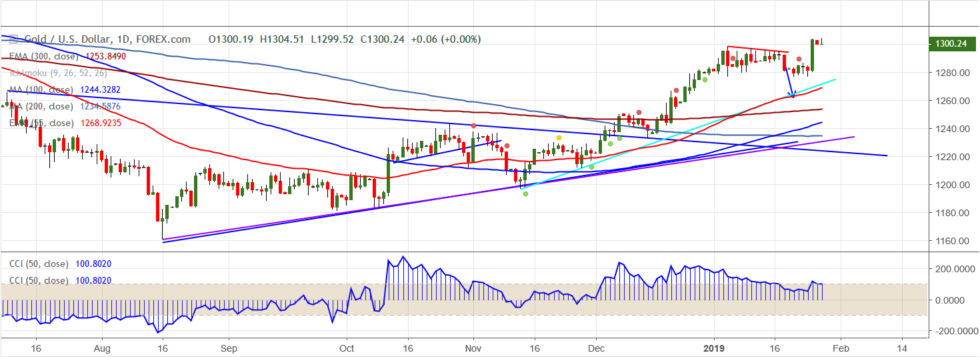Click the EMA (55, close) indicator label
The image size is (980, 357).
pyautogui.click(x=41, y=123)
